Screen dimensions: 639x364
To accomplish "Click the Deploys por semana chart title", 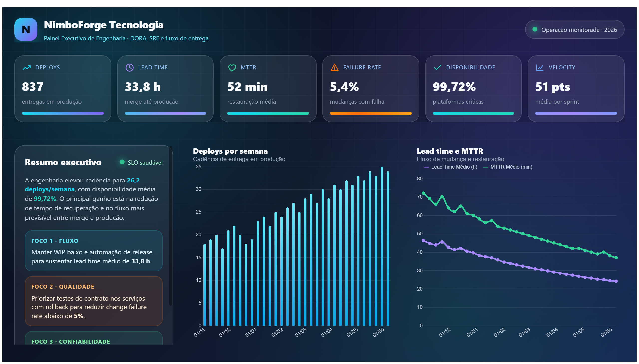I will (x=231, y=151).
